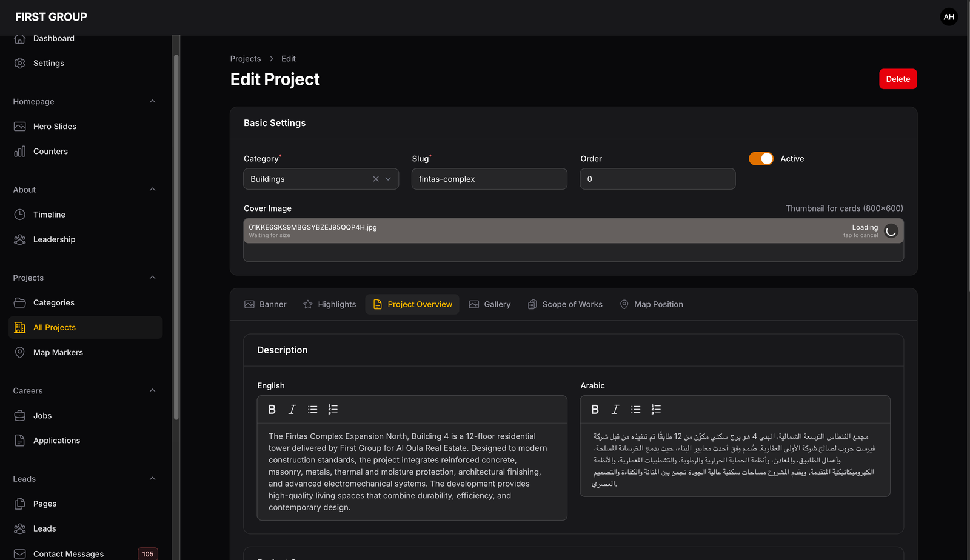
Task: Click the sidebar vertical scrollbar
Action: pyautogui.click(x=176, y=238)
